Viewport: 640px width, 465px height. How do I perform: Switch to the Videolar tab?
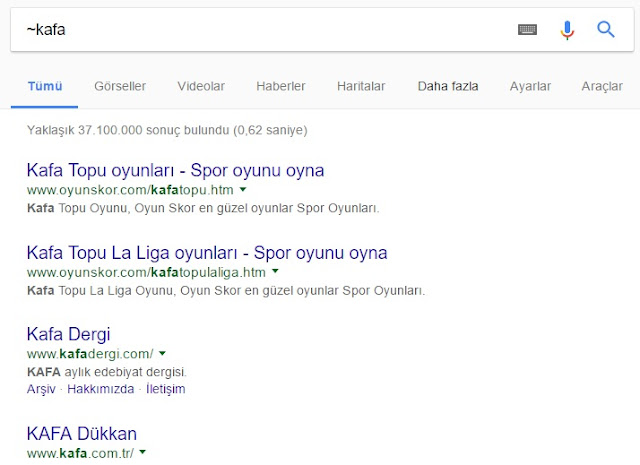(x=201, y=86)
